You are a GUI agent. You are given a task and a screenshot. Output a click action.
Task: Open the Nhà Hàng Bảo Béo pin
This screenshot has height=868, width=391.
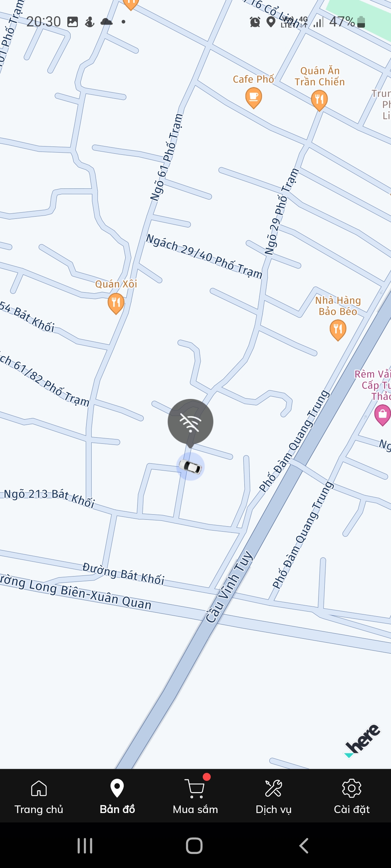[338, 330]
